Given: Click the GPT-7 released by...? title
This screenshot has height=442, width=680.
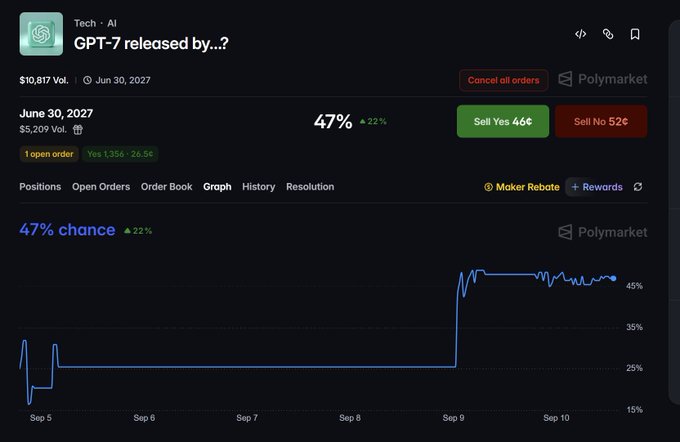Looking at the screenshot, I should [x=151, y=43].
